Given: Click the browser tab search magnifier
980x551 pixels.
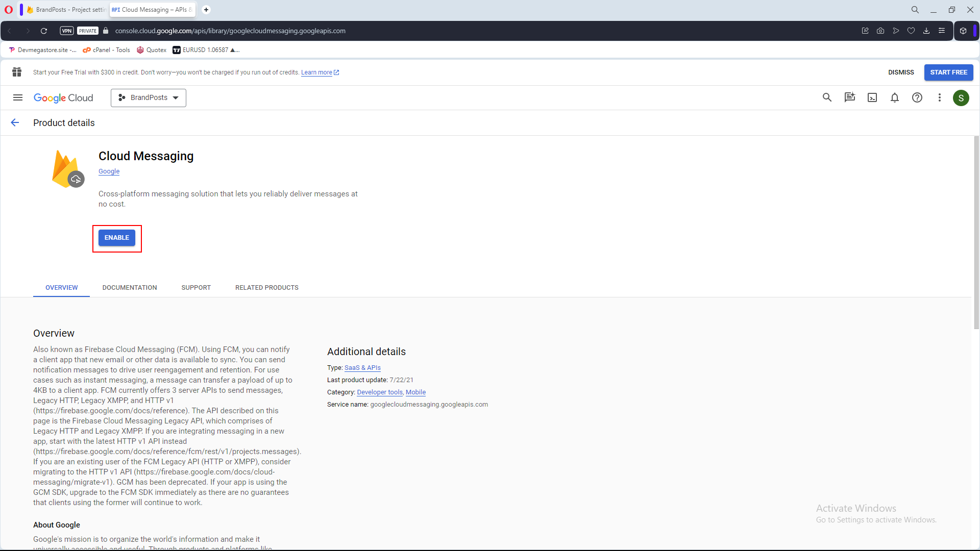Looking at the screenshot, I should click(915, 10).
